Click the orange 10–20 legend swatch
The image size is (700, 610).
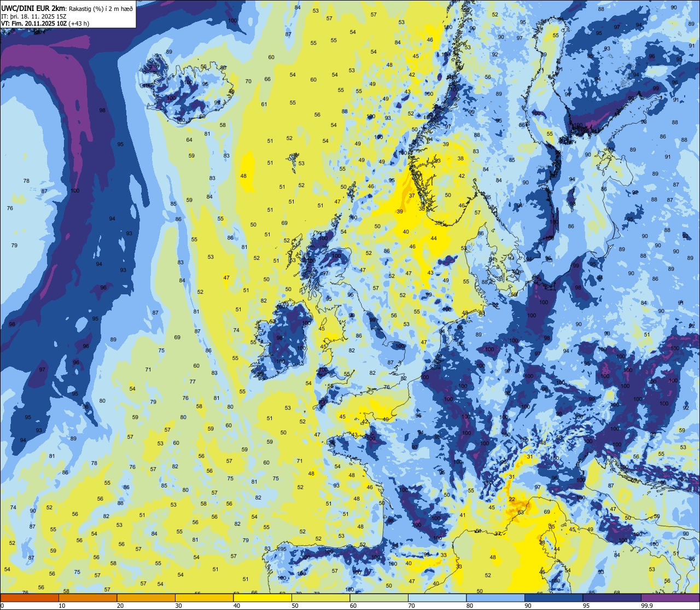coord(87,597)
